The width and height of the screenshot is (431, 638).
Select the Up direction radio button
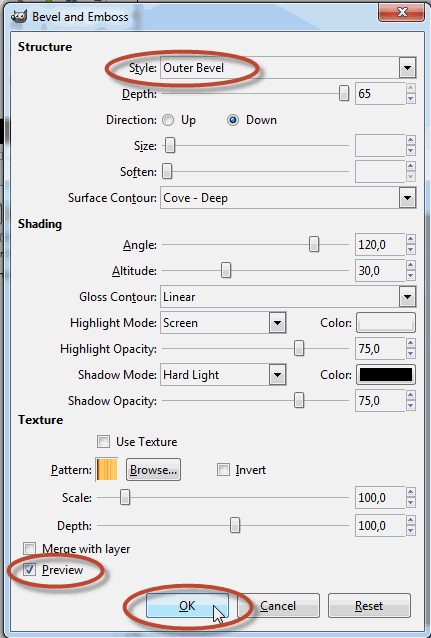point(168,120)
